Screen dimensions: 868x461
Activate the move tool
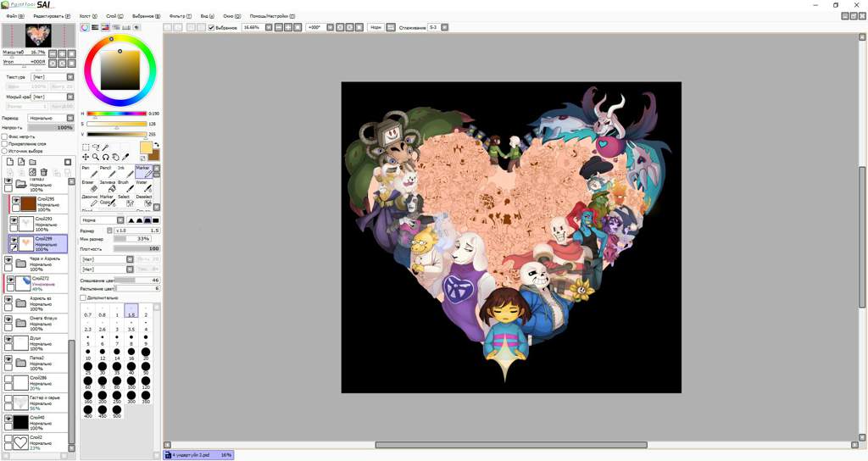(x=86, y=157)
